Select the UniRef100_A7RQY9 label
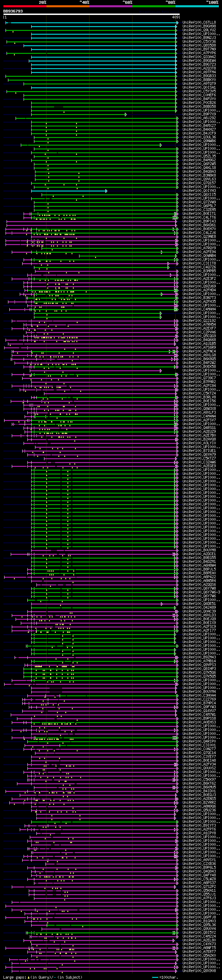 coord(199,248)
